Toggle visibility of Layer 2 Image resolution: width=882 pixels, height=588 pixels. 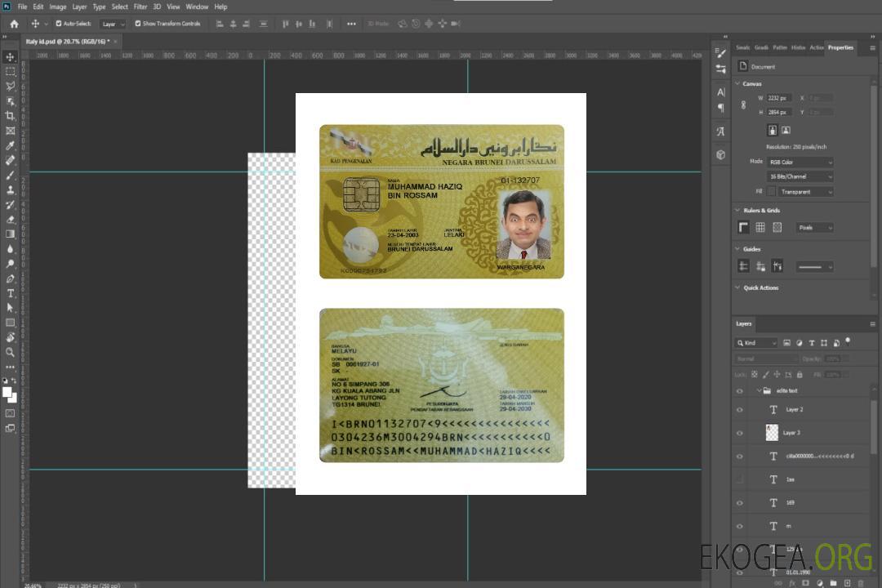pyautogui.click(x=740, y=410)
